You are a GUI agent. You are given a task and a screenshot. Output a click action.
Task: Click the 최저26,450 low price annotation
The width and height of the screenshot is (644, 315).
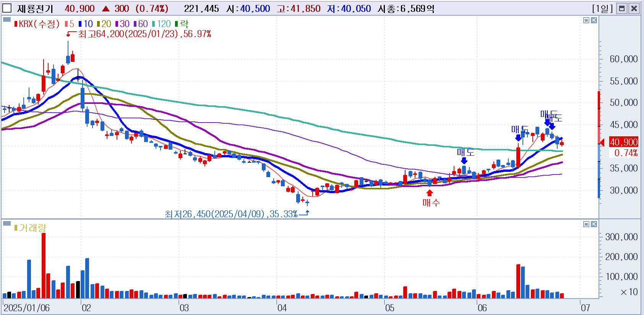click(231, 214)
